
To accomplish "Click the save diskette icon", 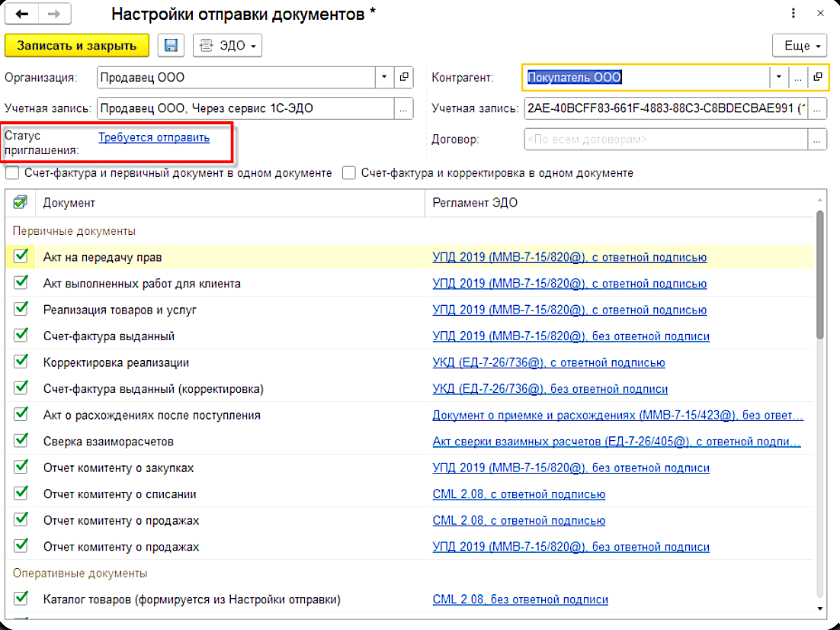I will coord(172,46).
